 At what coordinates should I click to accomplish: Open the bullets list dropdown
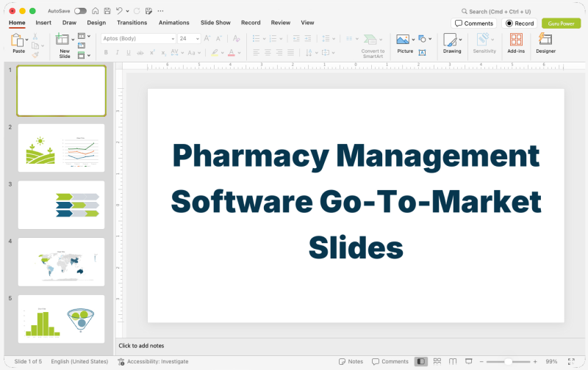click(x=264, y=39)
